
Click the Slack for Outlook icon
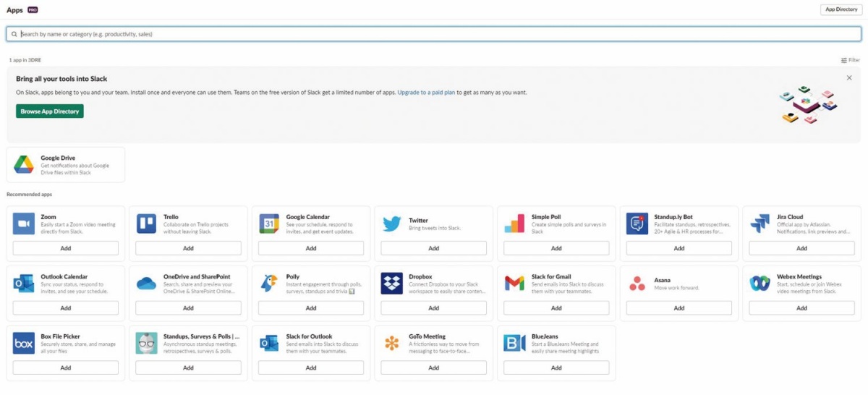[x=269, y=344]
